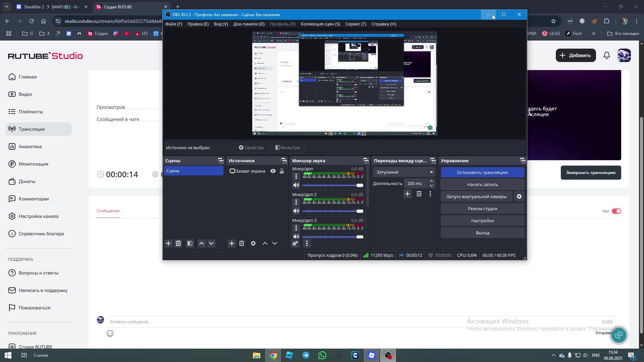
Task: Expand the Затухание transition dropdown
Action: (431, 172)
